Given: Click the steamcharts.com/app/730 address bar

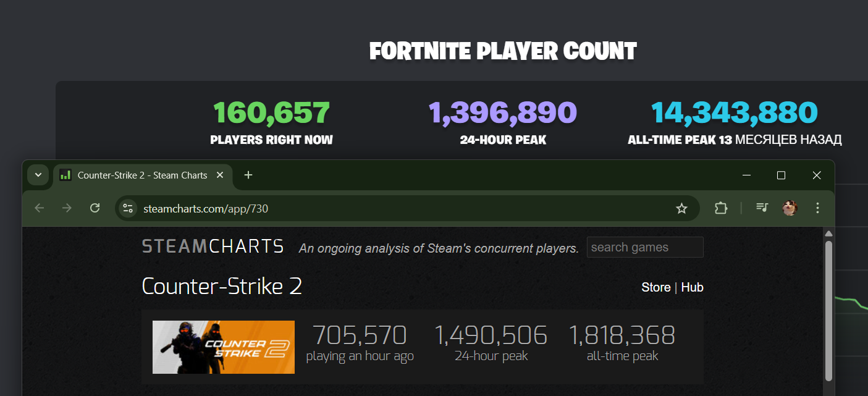Looking at the screenshot, I should click(408, 208).
